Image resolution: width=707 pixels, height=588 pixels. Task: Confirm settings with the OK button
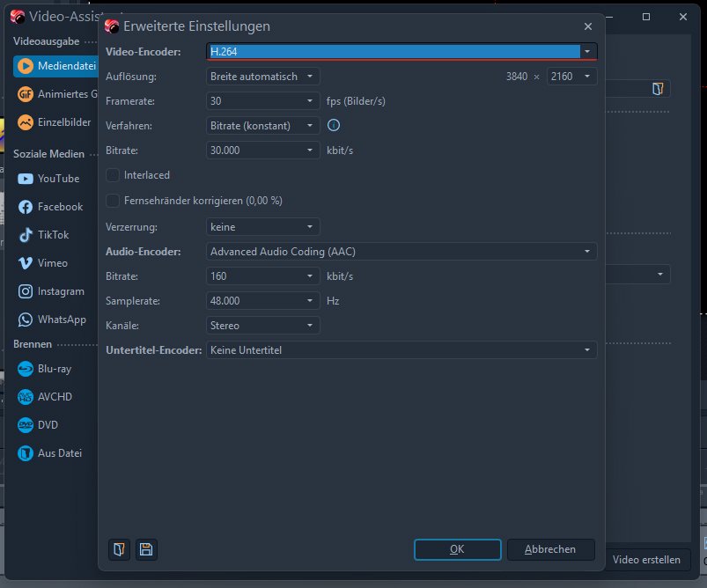tap(456, 549)
